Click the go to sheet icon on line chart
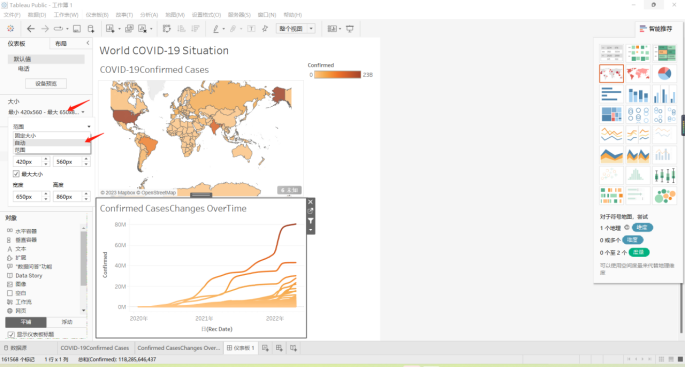This screenshot has height=368, width=686. [x=310, y=211]
